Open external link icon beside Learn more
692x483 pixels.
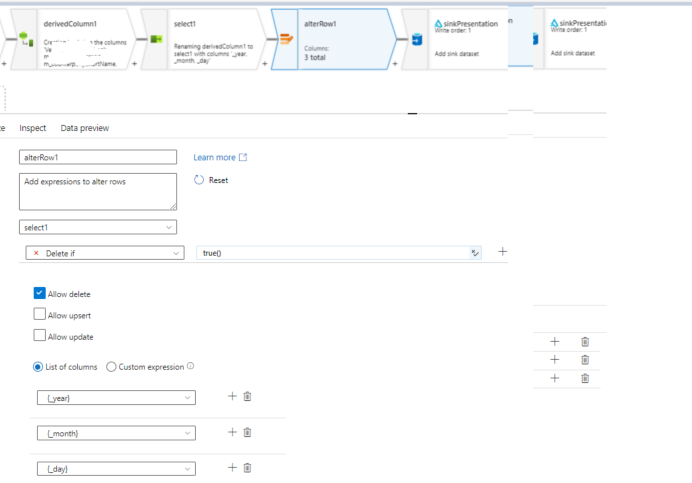coord(243,157)
